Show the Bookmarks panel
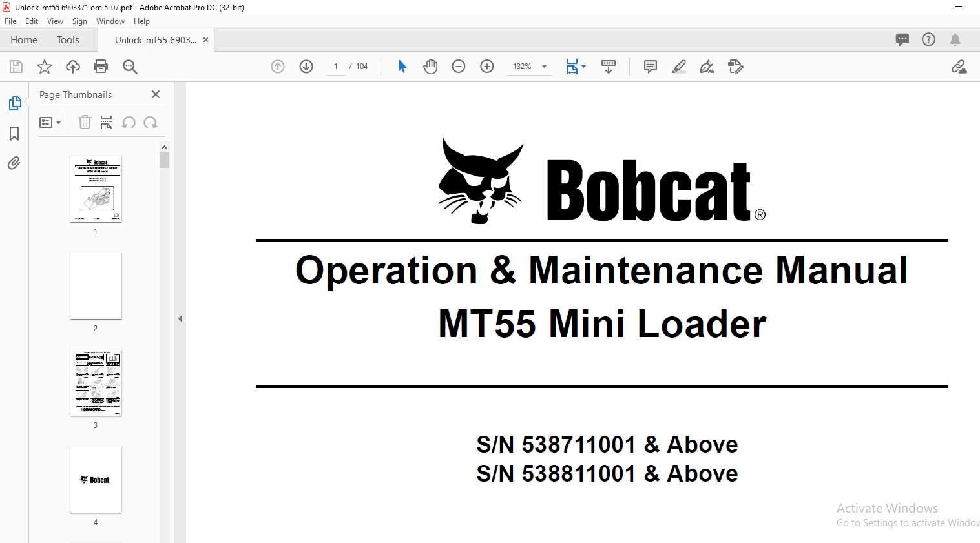 pos(14,134)
